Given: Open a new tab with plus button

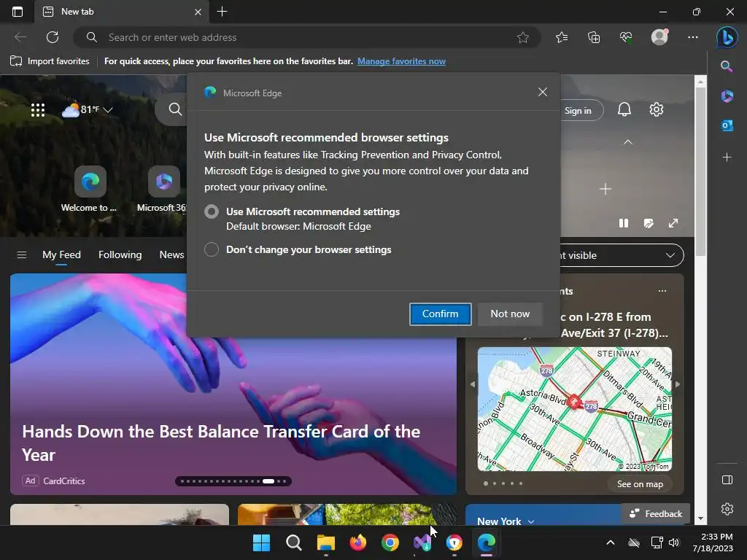Looking at the screenshot, I should [x=222, y=12].
